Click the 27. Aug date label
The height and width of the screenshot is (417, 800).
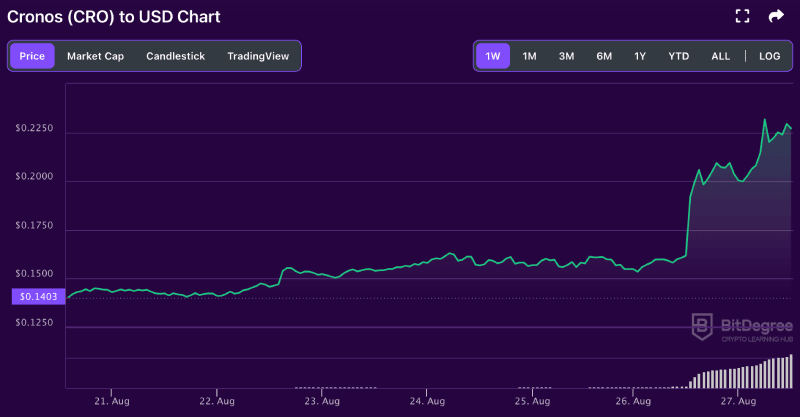738,401
